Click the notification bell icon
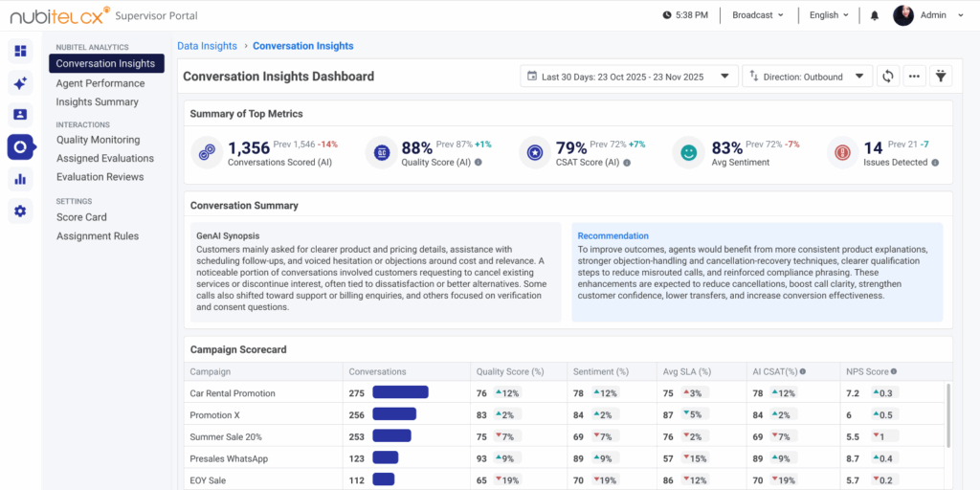The image size is (980, 490). 875,15
